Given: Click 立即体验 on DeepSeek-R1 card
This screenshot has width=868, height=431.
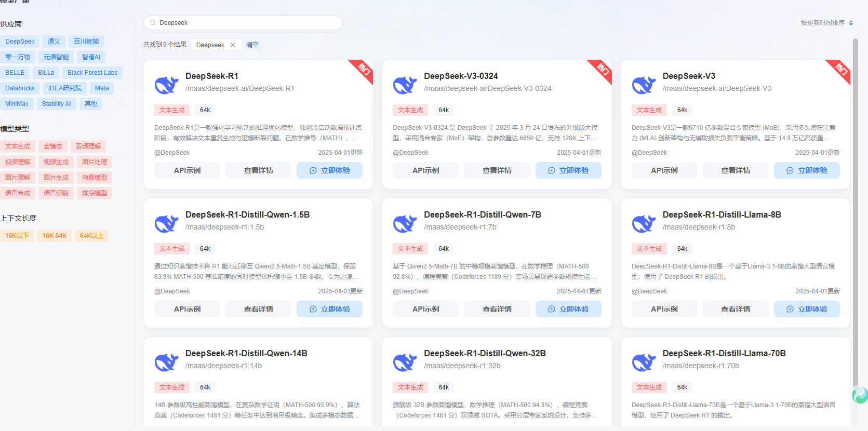Looking at the screenshot, I should point(330,170).
